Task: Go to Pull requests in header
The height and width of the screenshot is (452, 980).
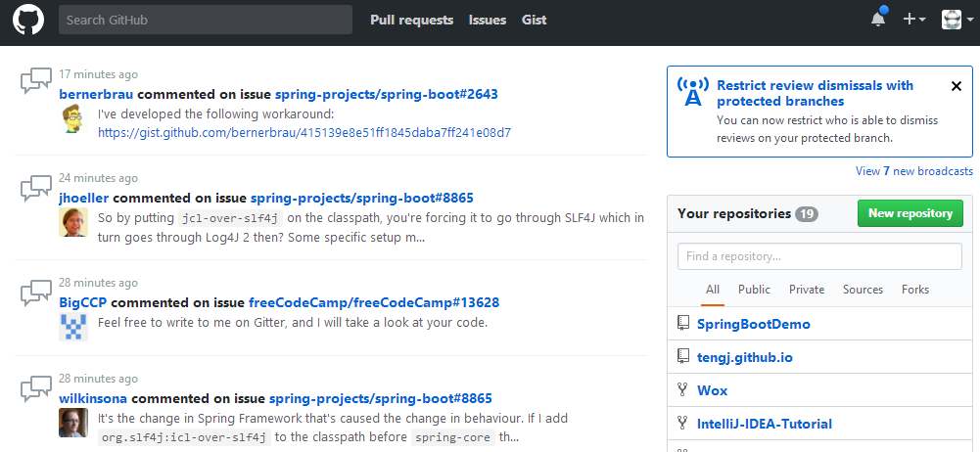Action: (x=411, y=20)
